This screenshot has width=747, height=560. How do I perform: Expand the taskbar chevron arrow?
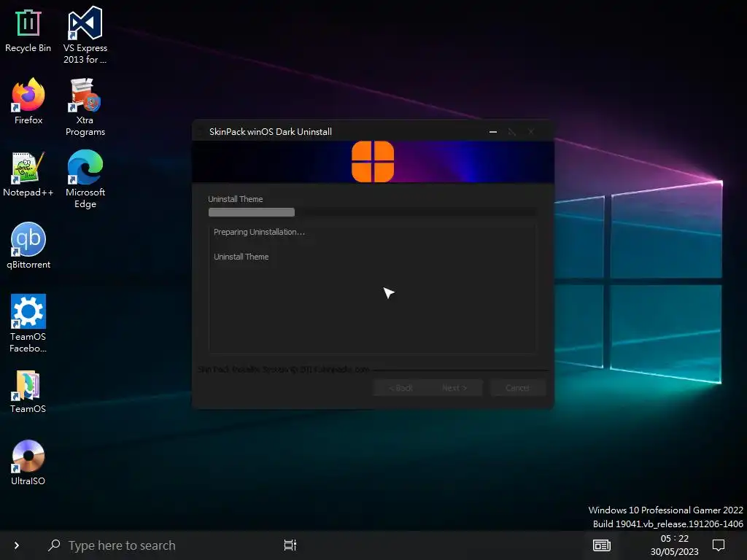click(x=17, y=545)
